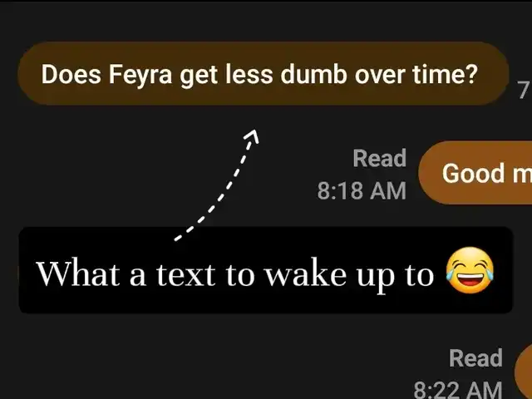
Task: Click the word "less" in the message
Action: click(x=249, y=74)
